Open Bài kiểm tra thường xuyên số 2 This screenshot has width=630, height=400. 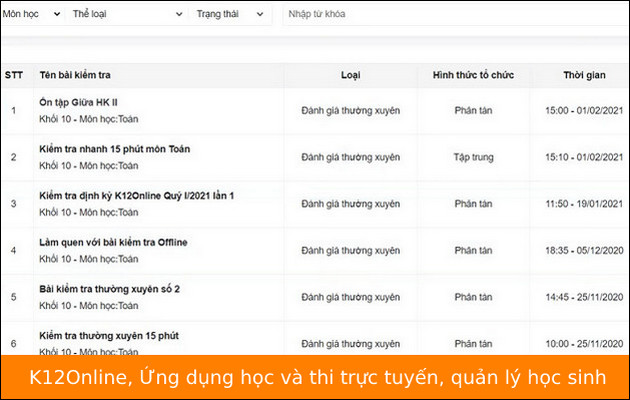coord(109,289)
